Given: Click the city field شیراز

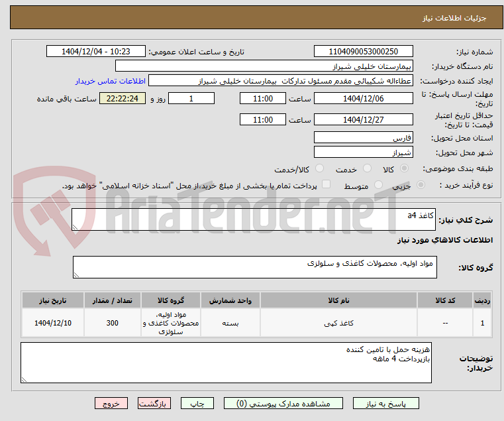Looking at the screenshot, I should [x=363, y=152].
